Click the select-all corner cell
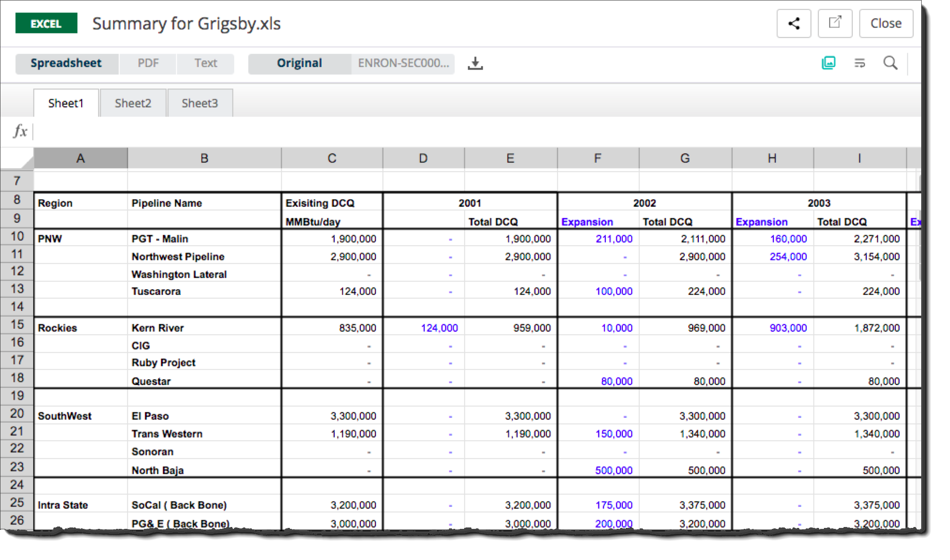The width and height of the screenshot is (950, 560). (x=17, y=159)
